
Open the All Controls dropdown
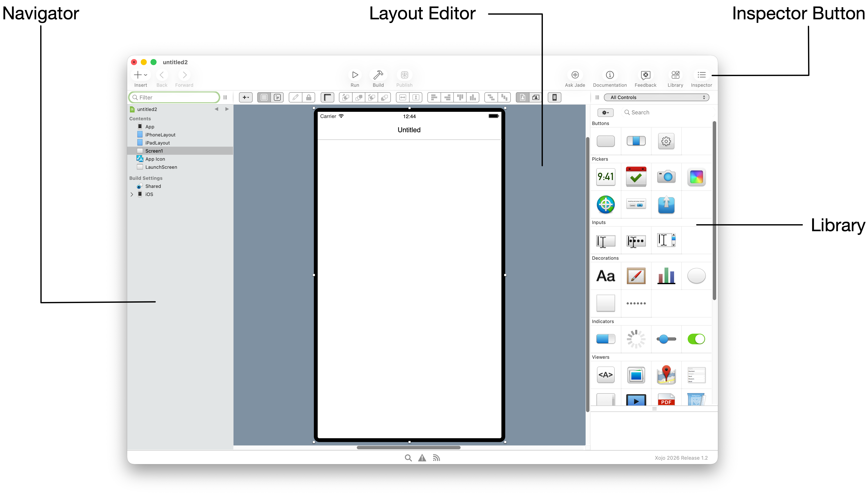tap(656, 97)
